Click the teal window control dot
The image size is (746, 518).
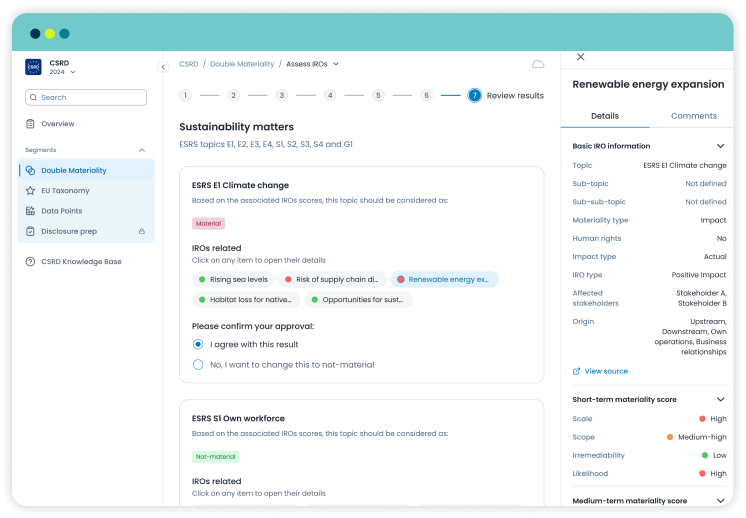(65, 34)
